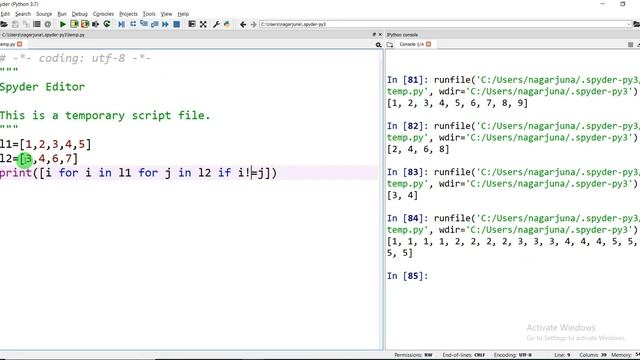640x360 pixels.
Task: Click the Save all files icon
Action: 26,24
